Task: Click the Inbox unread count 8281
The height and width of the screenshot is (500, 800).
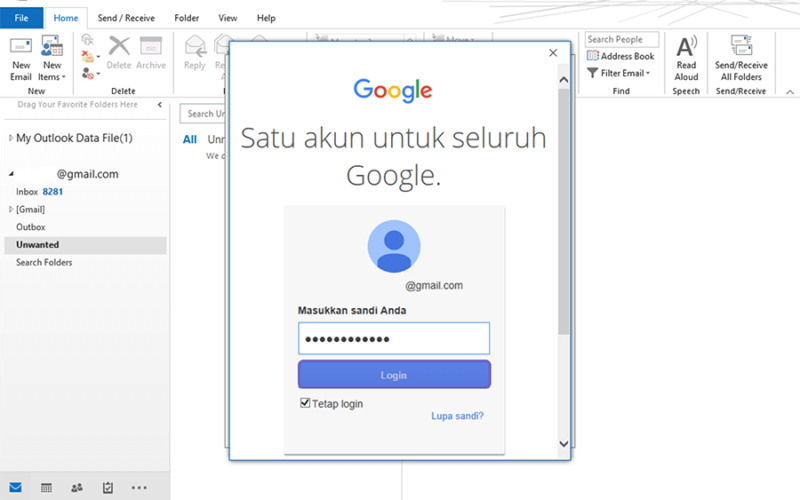Action: (x=53, y=192)
